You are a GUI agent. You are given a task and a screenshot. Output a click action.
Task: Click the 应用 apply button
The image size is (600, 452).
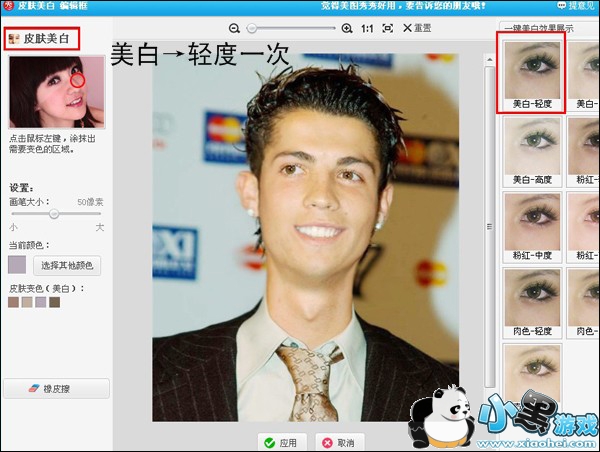pos(282,443)
